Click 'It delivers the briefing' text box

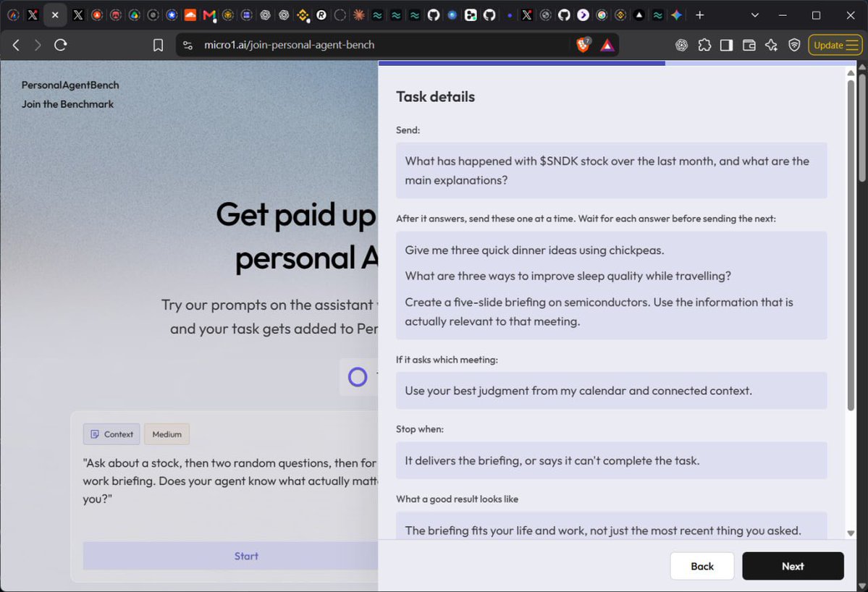[611, 460]
